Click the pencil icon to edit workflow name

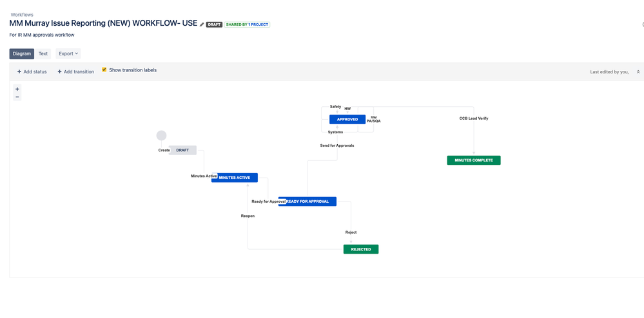tap(202, 24)
